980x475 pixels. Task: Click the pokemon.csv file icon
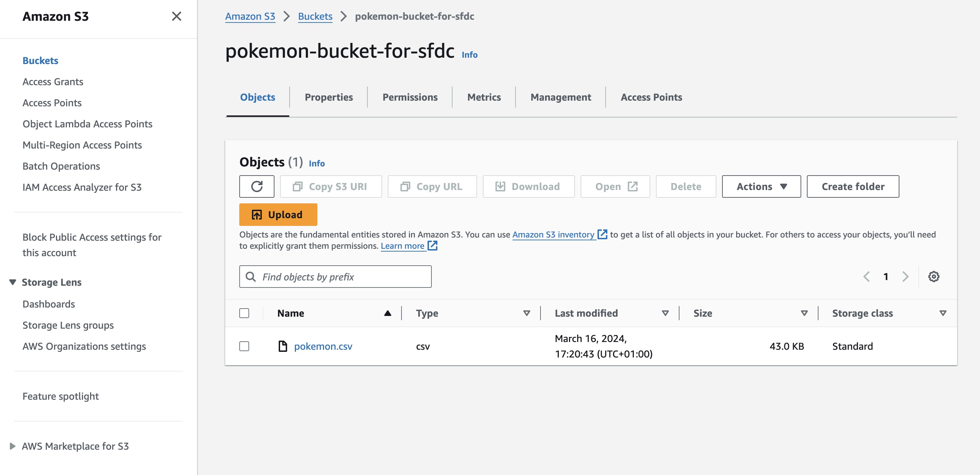tap(283, 346)
